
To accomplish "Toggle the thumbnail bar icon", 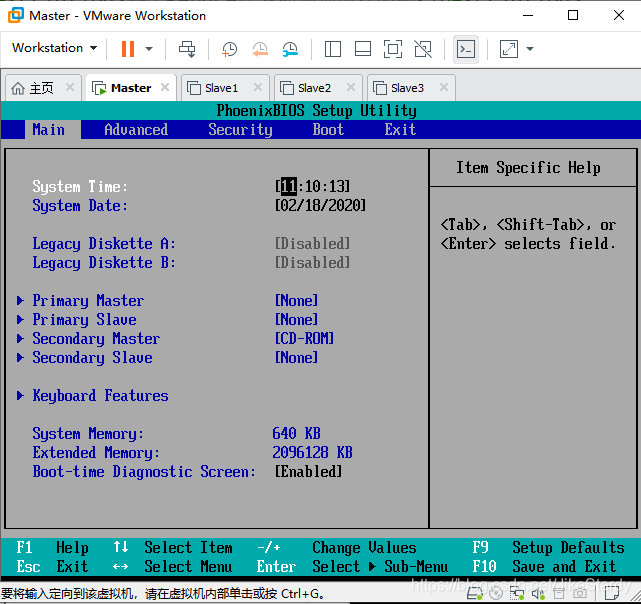I will coord(363,49).
